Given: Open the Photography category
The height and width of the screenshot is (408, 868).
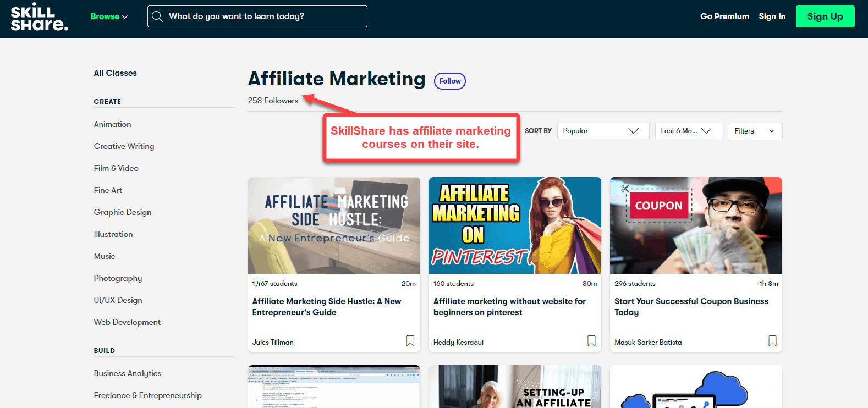Looking at the screenshot, I should (118, 278).
